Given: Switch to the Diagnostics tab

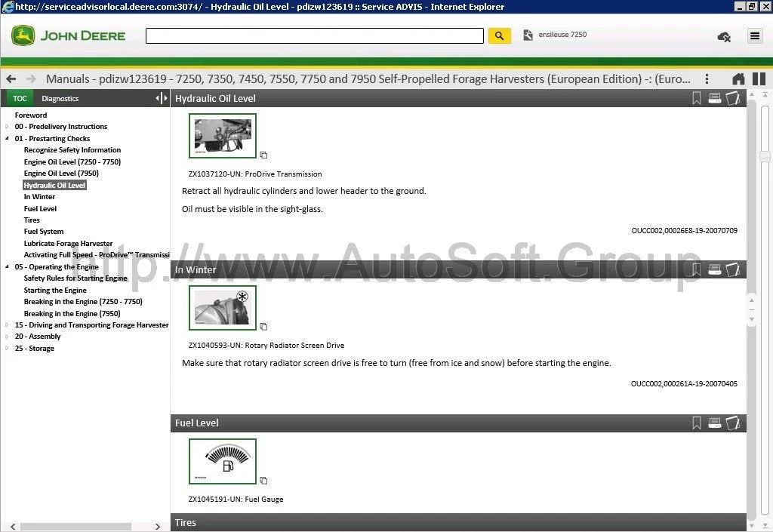Looking at the screenshot, I should coord(60,98).
